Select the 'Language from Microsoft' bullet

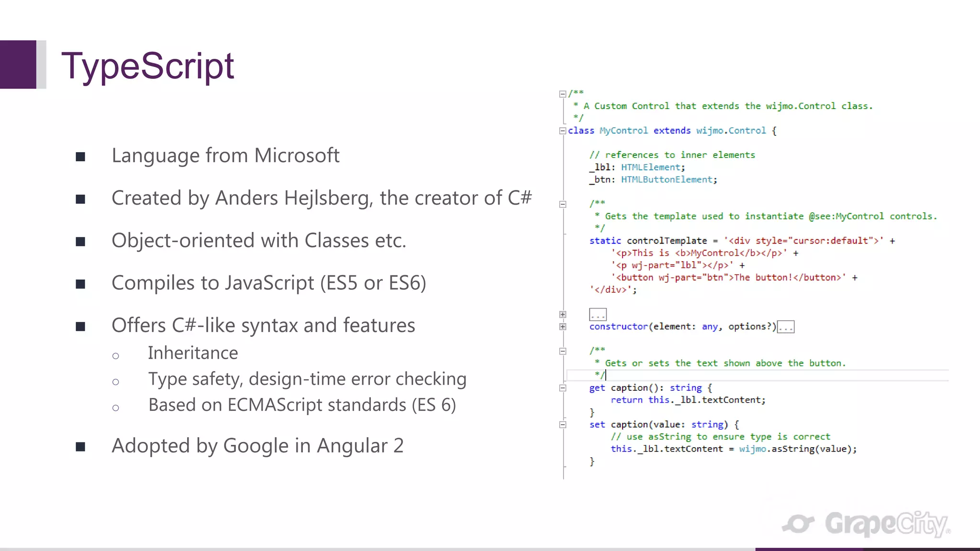(225, 155)
